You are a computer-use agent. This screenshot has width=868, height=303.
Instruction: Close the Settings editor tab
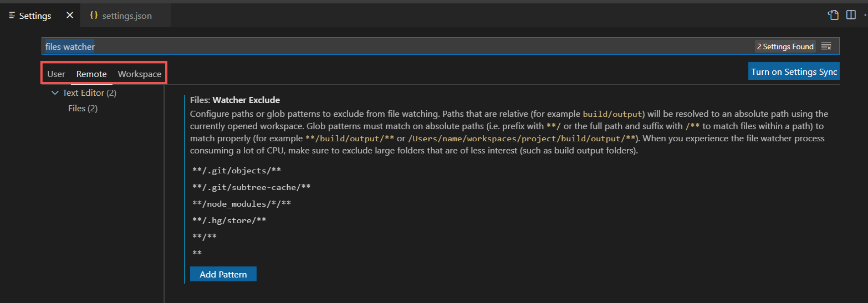(x=70, y=15)
